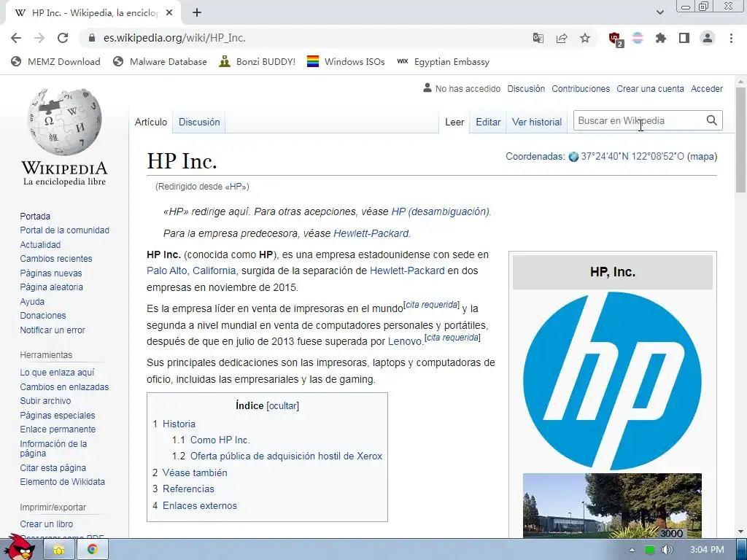
Task: Open Cambios recientes in the sidebar
Action: [55, 259]
